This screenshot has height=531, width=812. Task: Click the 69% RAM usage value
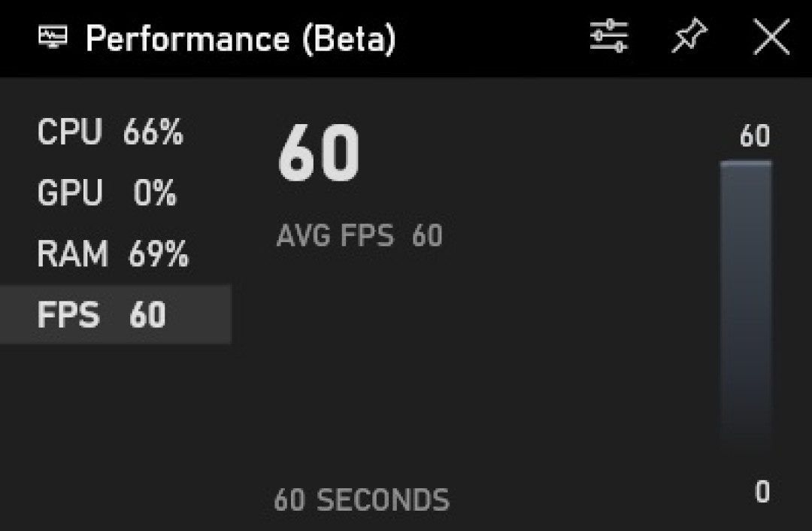tap(158, 255)
